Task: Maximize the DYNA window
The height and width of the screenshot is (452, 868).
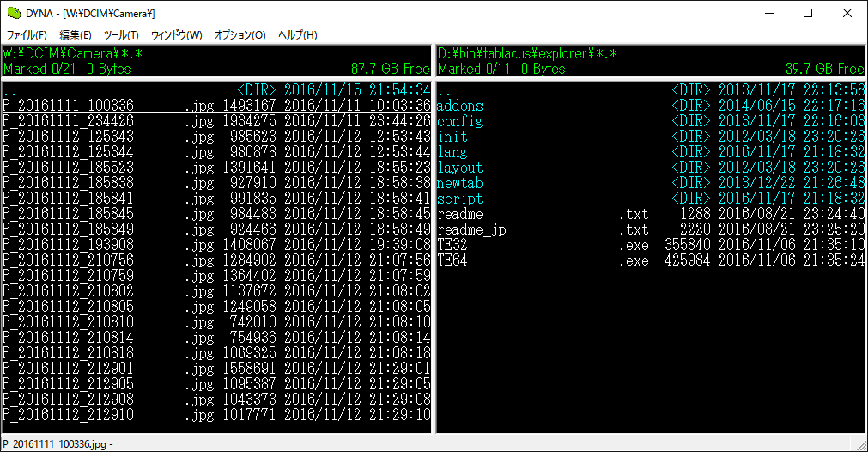Action: [808, 13]
